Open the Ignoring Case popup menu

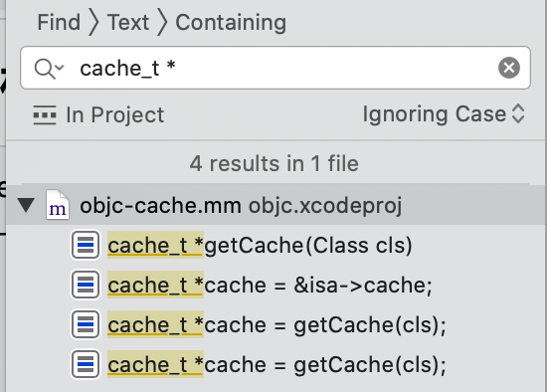[444, 114]
